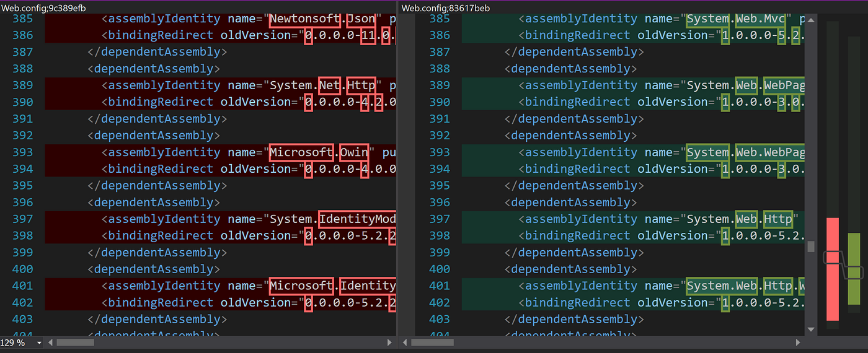
Task: Click <dependentAssembly> on right pane line 400
Action: point(570,269)
